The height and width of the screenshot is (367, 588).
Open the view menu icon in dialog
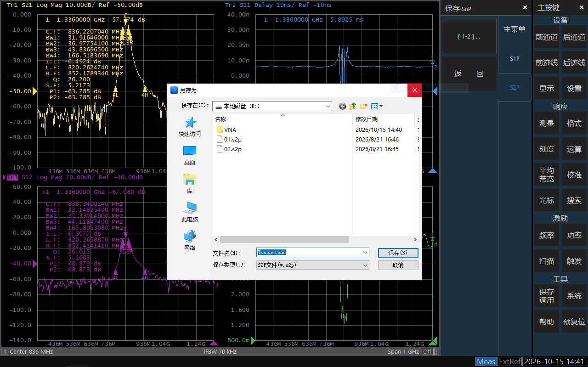click(377, 106)
